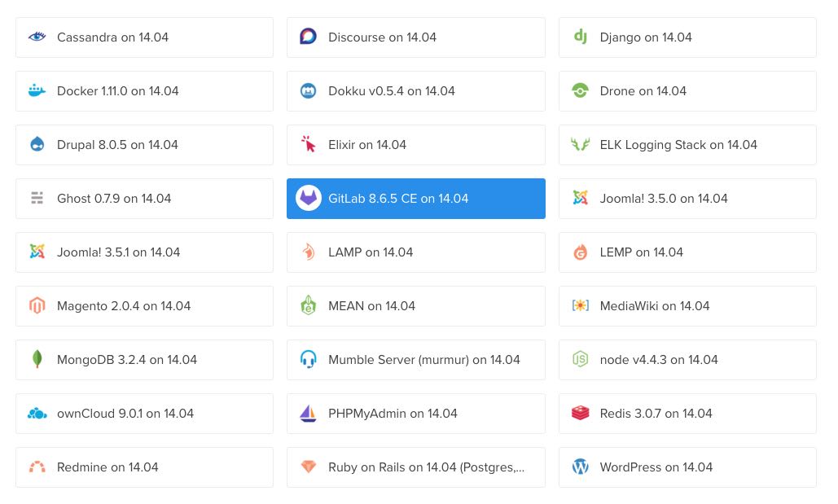The width and height of the screenshot is (838, 504).
Task: Select Mumble Server (murmur) on 14.04
Action: [x=416, y=360]
